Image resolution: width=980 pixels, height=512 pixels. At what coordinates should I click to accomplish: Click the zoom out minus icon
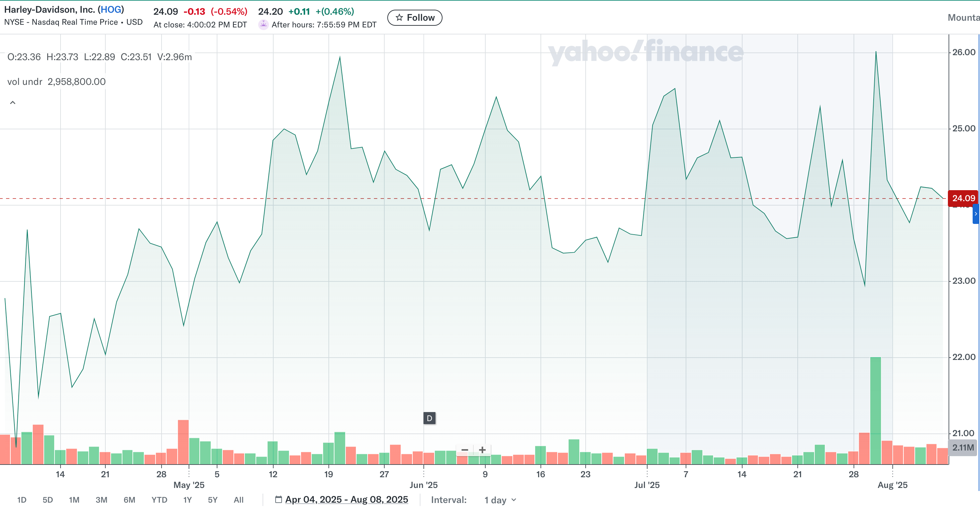coord(465,450)
